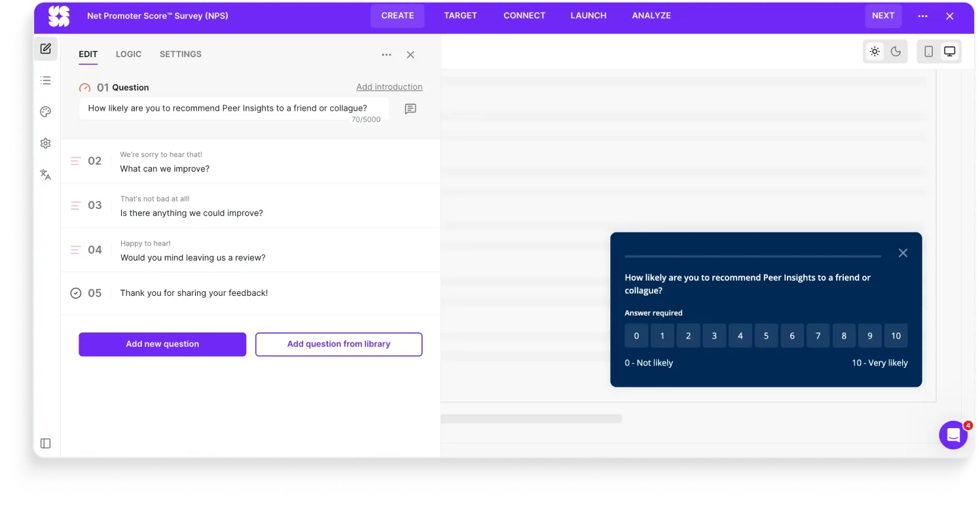Select score 4 in preview
The height and width of the screenshot is (506, 980).
tap(740, 336)
